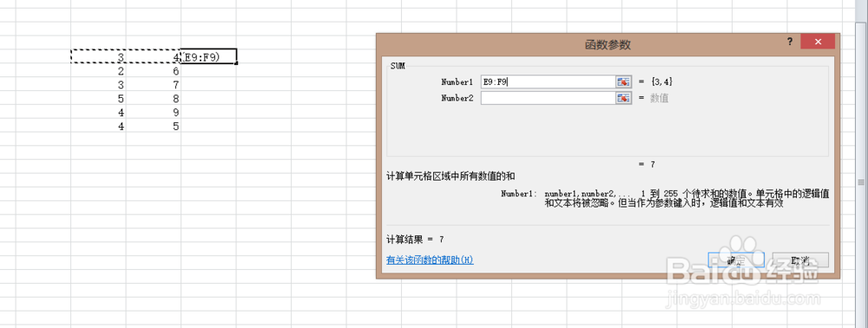Select the cell containing 9
Viewport: 868px width, 328px height.
(x=154, y=112)
